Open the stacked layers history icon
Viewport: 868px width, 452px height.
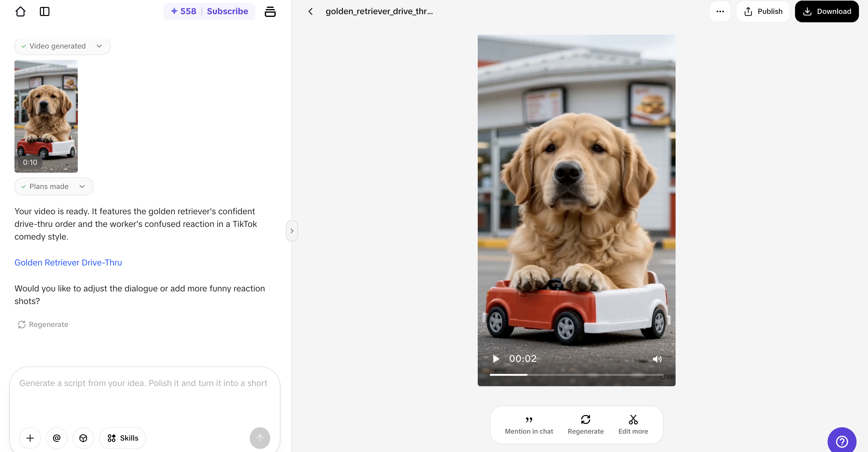pos(270,11)
